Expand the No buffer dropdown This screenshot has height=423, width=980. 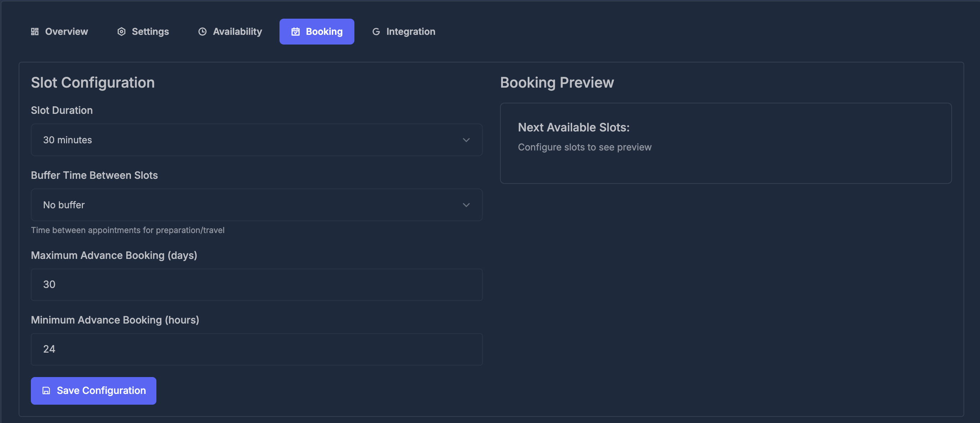pyautogui.click(x=256, y=205)
